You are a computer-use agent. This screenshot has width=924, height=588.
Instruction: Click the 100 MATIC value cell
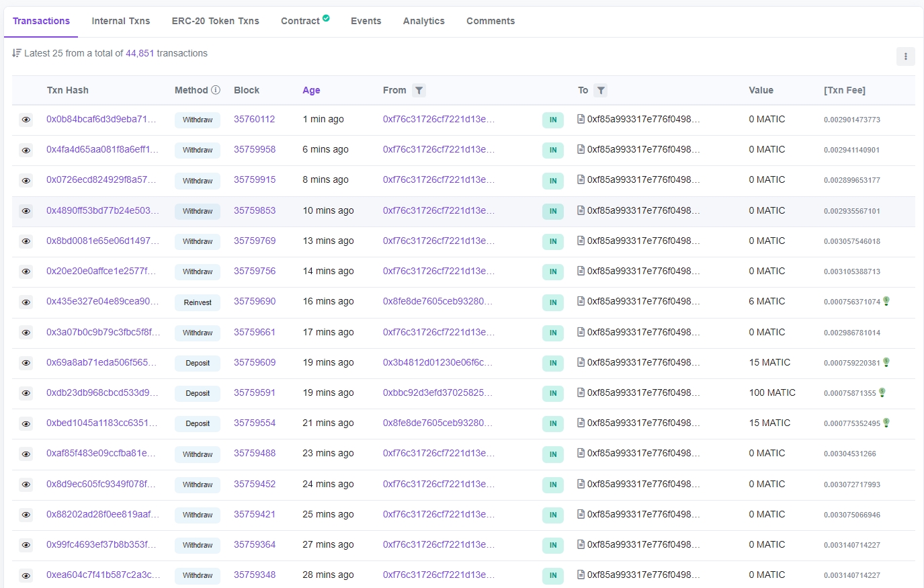pyautogui.click(x=772, y=392)
